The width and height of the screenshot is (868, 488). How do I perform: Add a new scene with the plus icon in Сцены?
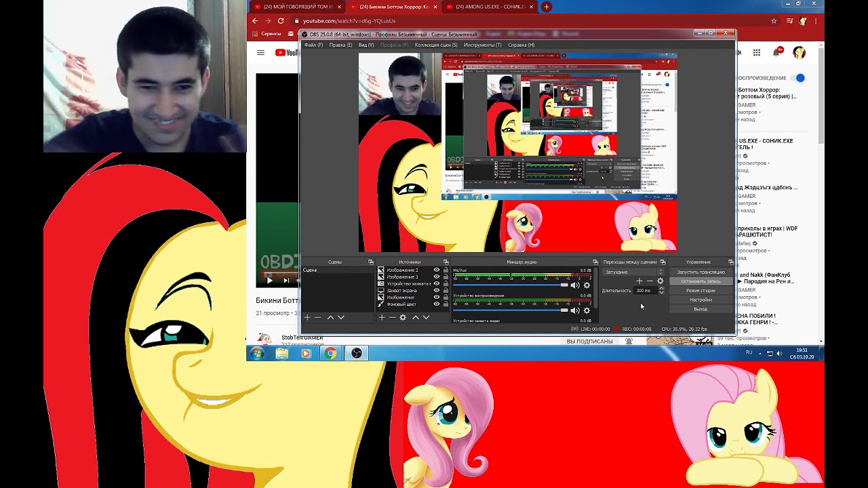307,317
